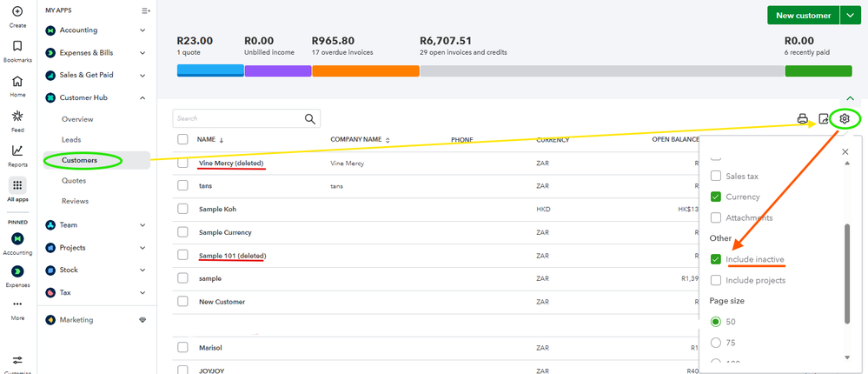Screen dimensions: 868x374
Task: Open the Feed icon
Action: [17, 117]
